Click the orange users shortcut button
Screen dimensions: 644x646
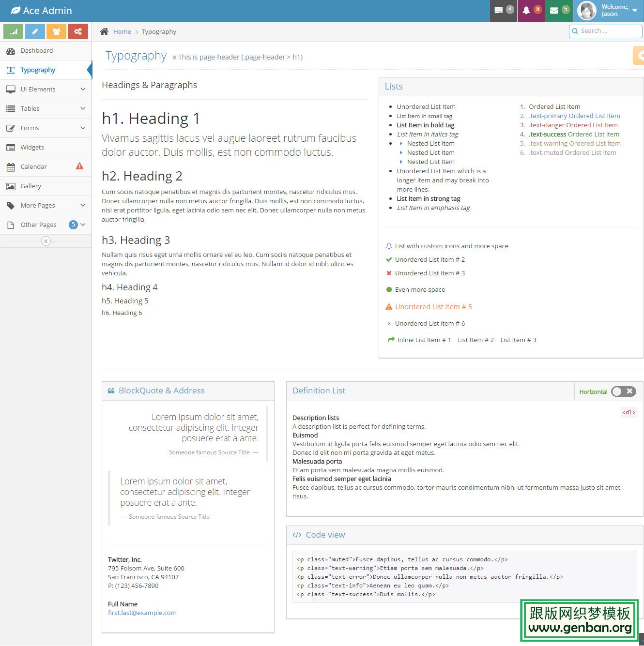(x=56, y=31)
